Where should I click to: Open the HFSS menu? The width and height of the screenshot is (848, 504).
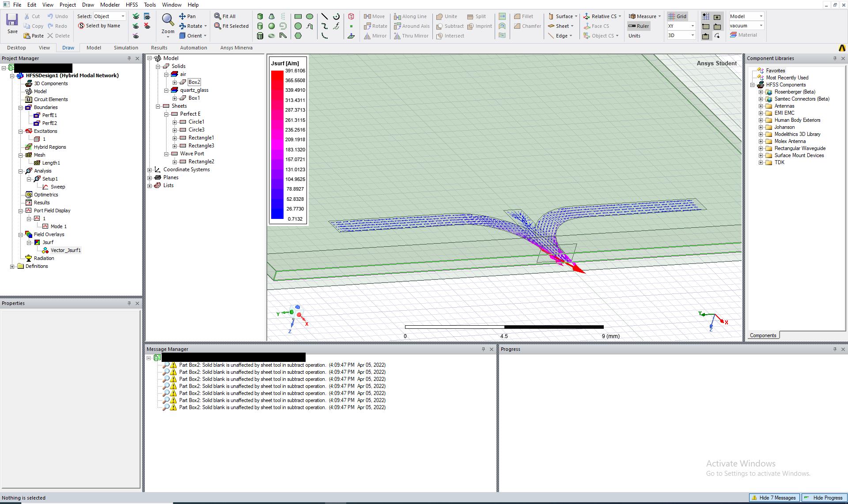pyautogui.click(x=132, y=4)
